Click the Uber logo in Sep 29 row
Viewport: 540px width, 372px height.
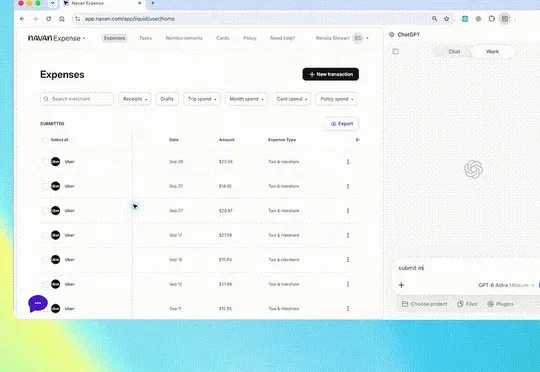tap(55, 162)
